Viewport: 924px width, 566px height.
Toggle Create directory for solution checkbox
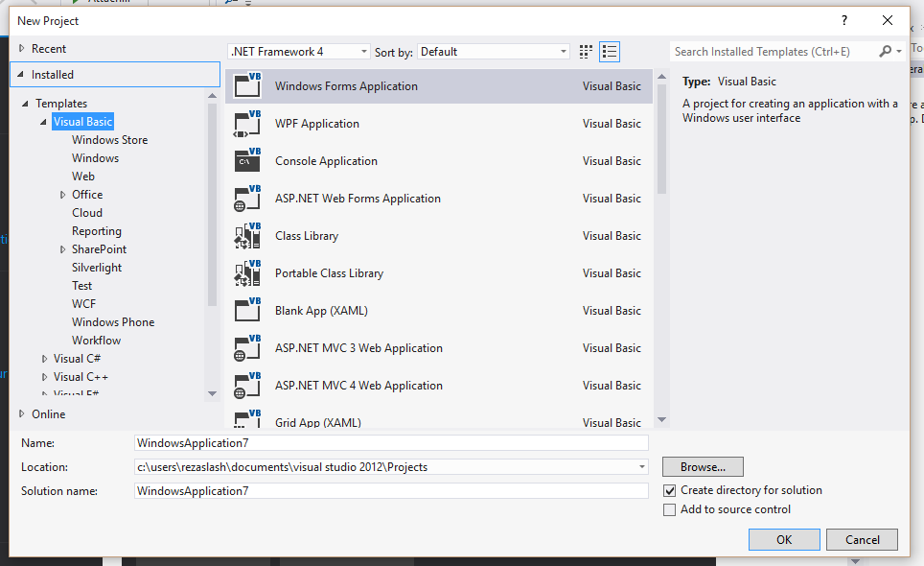click(669, 490)
